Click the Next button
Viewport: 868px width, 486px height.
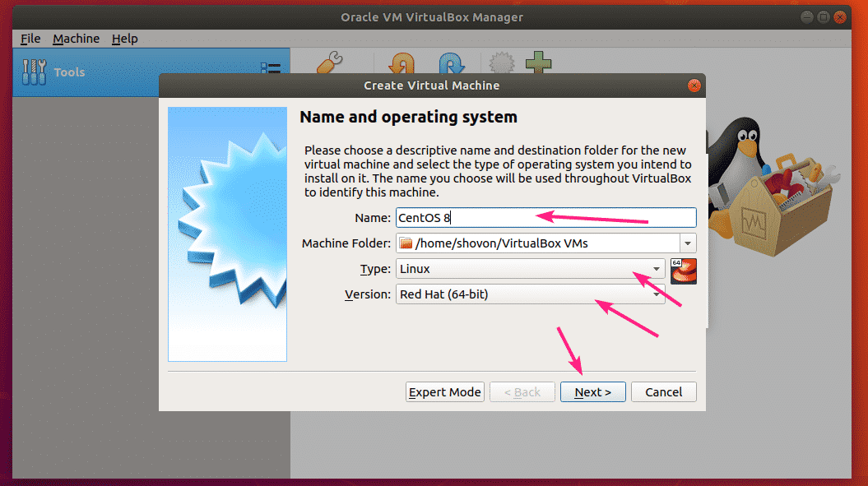point(593,392)
